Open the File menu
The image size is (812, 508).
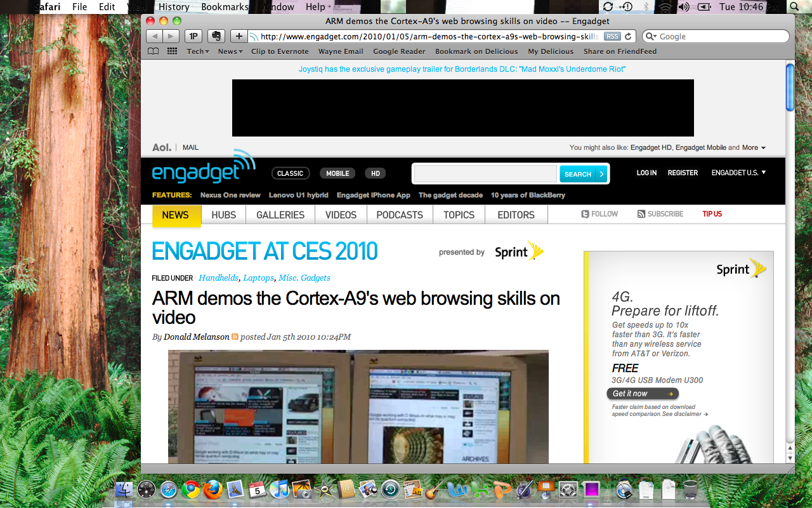pos(79,7)
